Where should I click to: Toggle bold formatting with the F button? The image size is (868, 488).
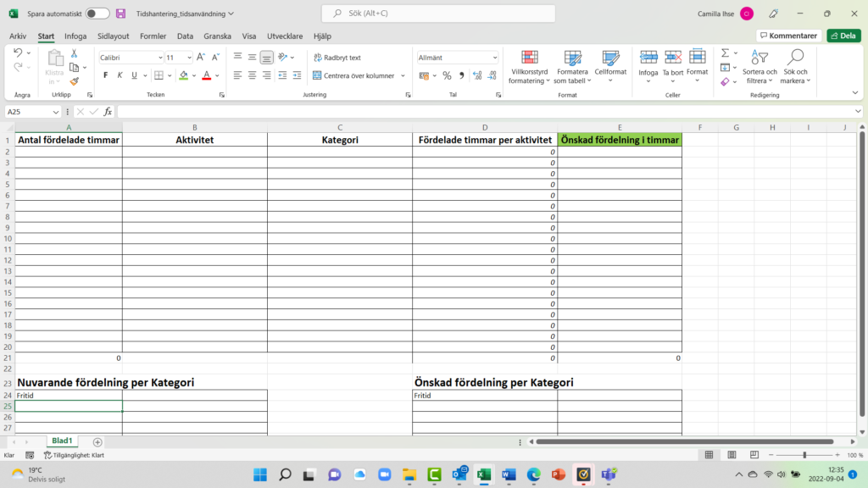click(x=105, y=75)
